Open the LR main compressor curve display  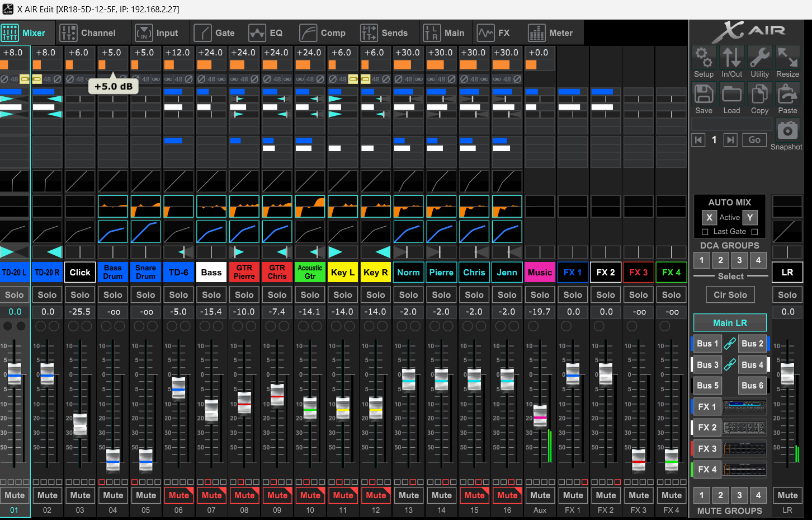pos(787,232)
